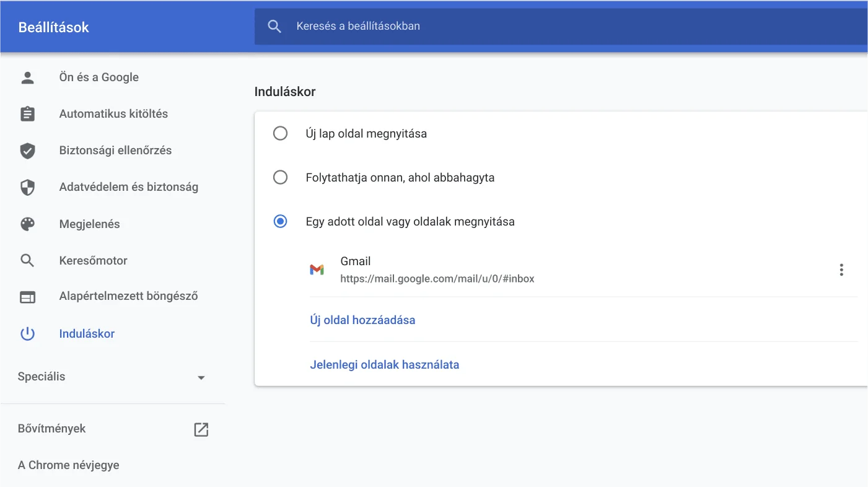Choose Folytathatja onnan, ahol abbahagyta
The width and height of the screenshot is (868, 487).
tap(281, 177)
